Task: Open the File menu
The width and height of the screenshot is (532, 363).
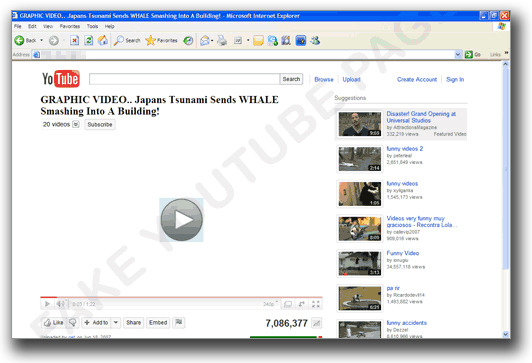Action: 18,26
